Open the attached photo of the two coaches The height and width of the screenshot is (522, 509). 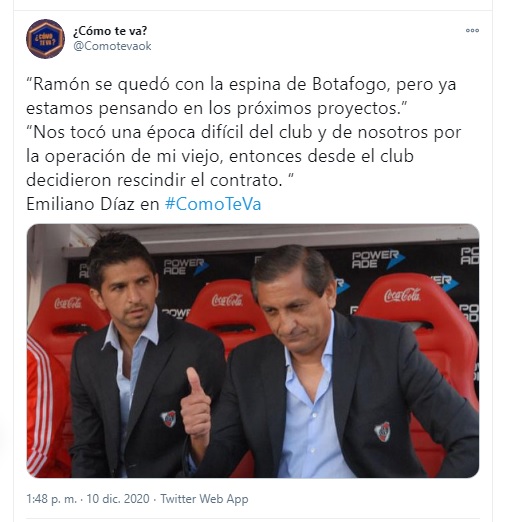coord(253,351)
